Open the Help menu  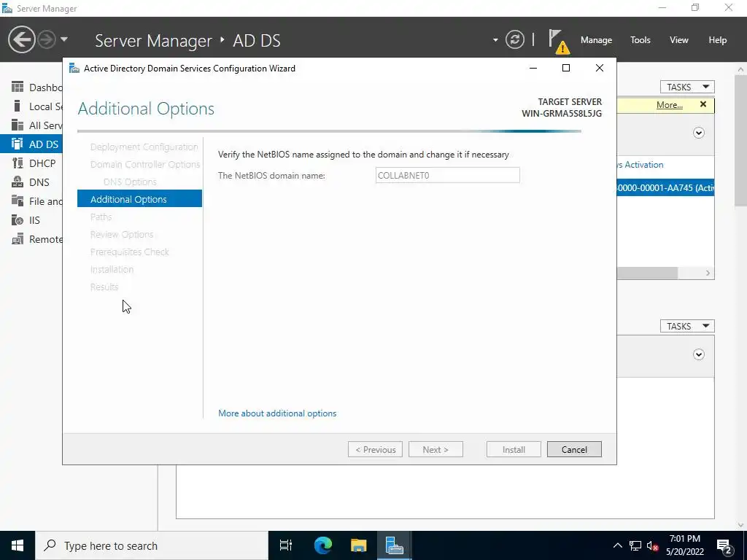717,40
